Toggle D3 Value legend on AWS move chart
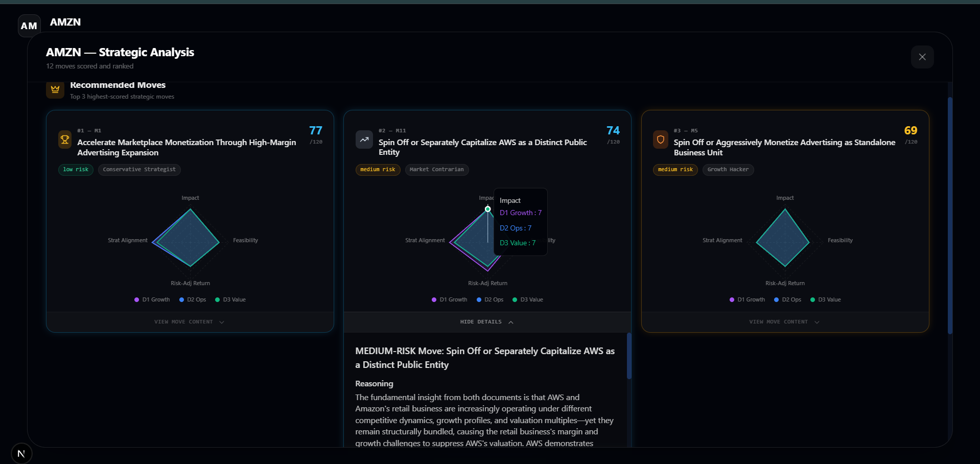Viewport: 980px width, 464px height. tap(528, 299)
